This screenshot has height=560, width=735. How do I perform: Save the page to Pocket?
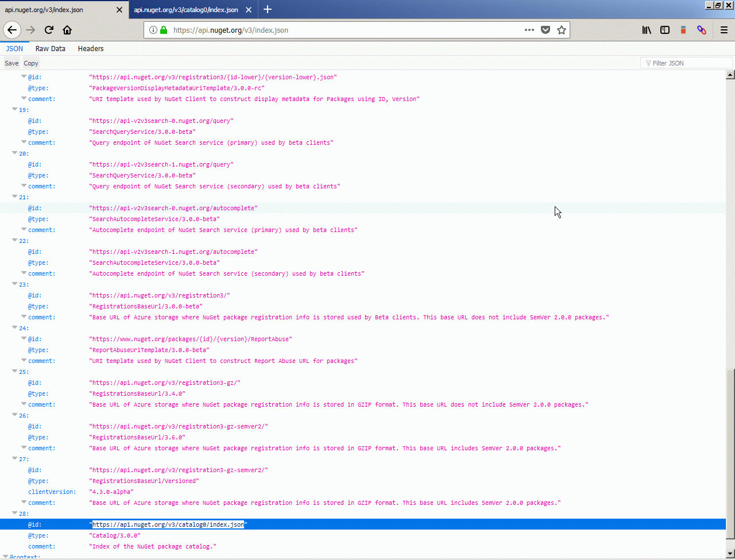click(546, 30)
